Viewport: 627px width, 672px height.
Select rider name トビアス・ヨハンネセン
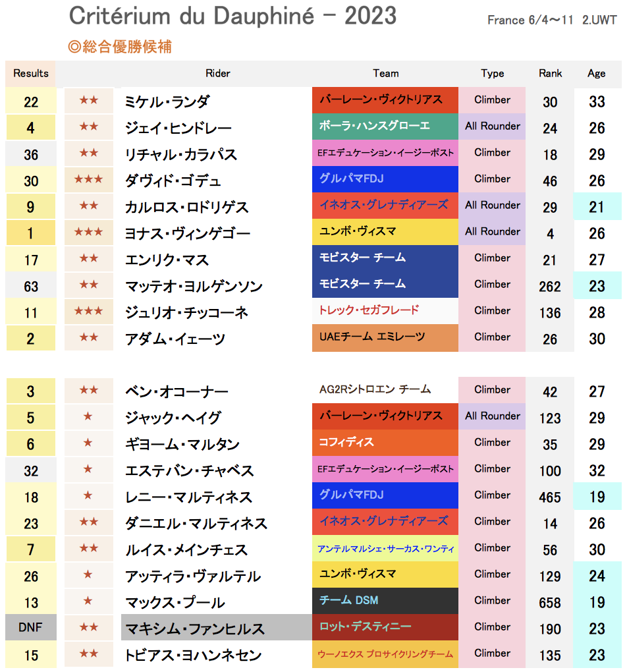(193, 655)
